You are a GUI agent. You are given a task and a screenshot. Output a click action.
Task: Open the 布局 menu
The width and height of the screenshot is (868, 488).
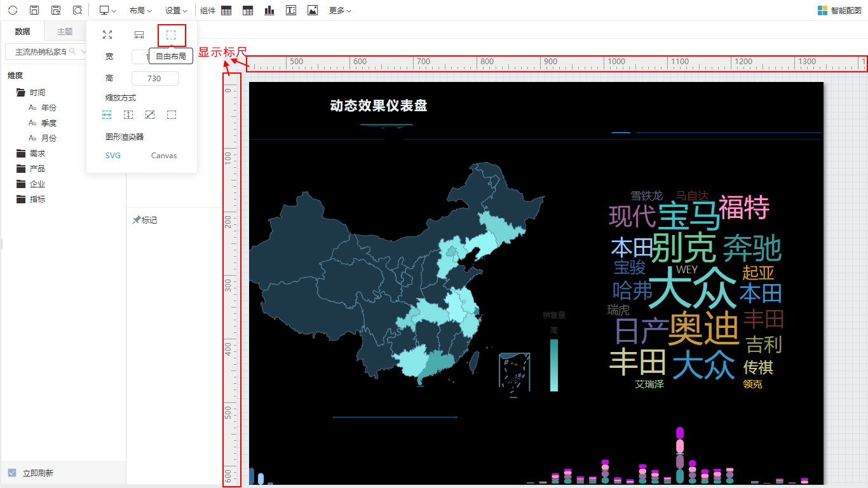(x=140, y=11)
